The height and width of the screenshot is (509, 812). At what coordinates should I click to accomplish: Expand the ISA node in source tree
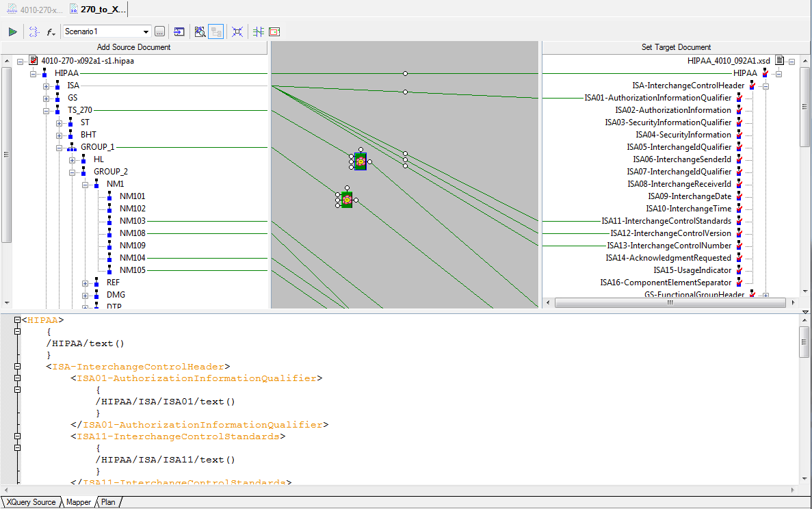(x=47, y=86)
